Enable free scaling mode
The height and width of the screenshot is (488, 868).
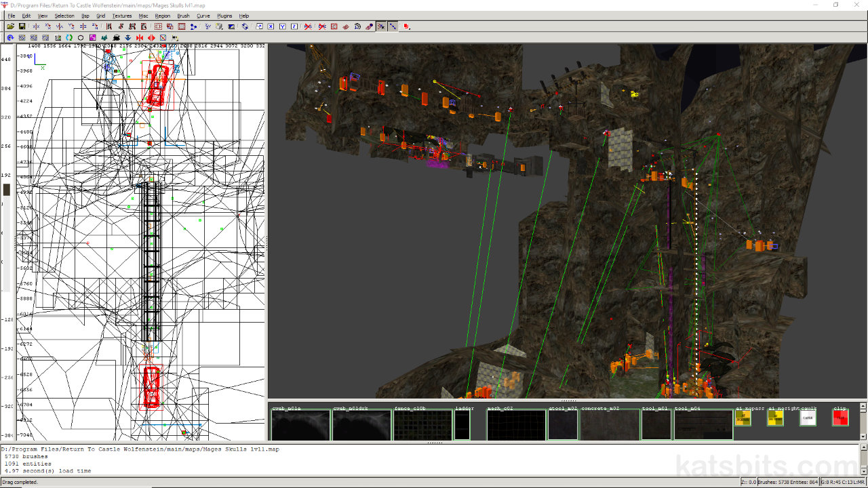(x=259, y=26)
